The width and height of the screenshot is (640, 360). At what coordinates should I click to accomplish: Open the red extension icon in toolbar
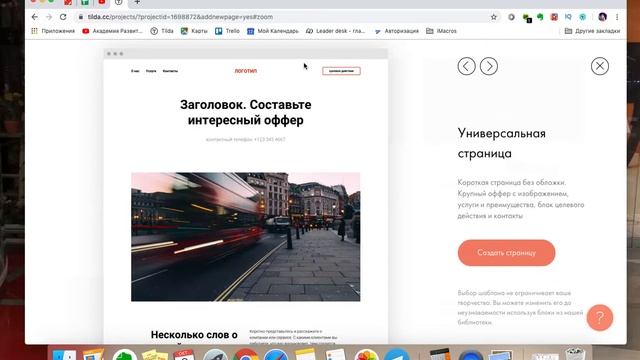[554, 17]
